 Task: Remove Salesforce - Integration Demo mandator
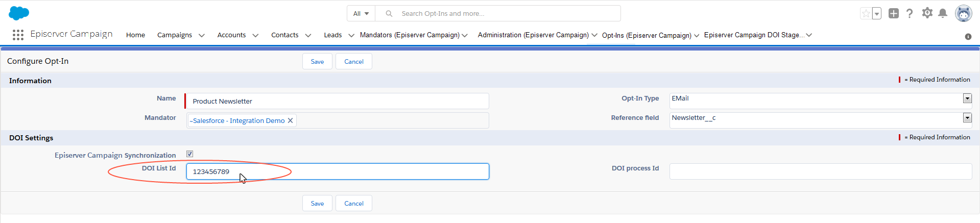[x=290, y=120]
